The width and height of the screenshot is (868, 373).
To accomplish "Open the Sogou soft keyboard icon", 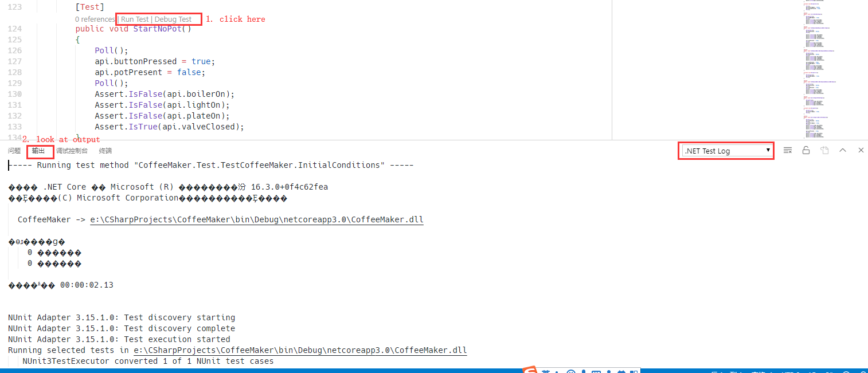I will [596, 370].
